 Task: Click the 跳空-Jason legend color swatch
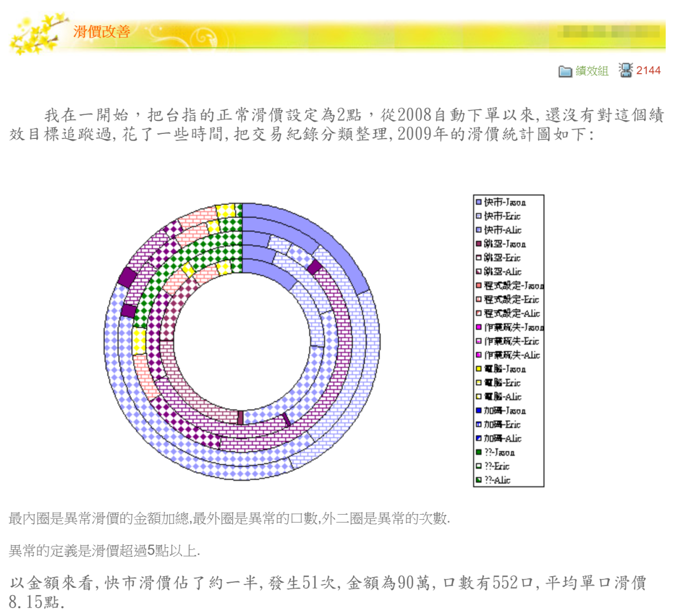tap(479, 244)
